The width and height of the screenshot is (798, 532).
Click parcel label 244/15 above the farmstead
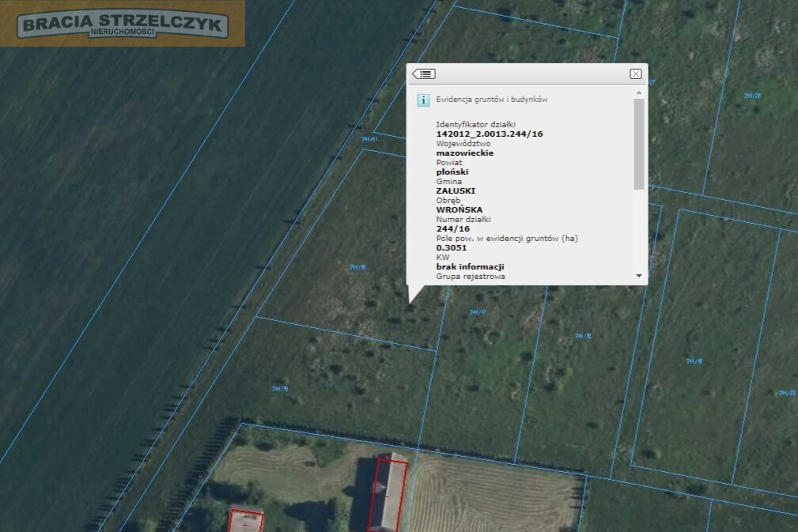pyautogui.click(x=280, y=389)
